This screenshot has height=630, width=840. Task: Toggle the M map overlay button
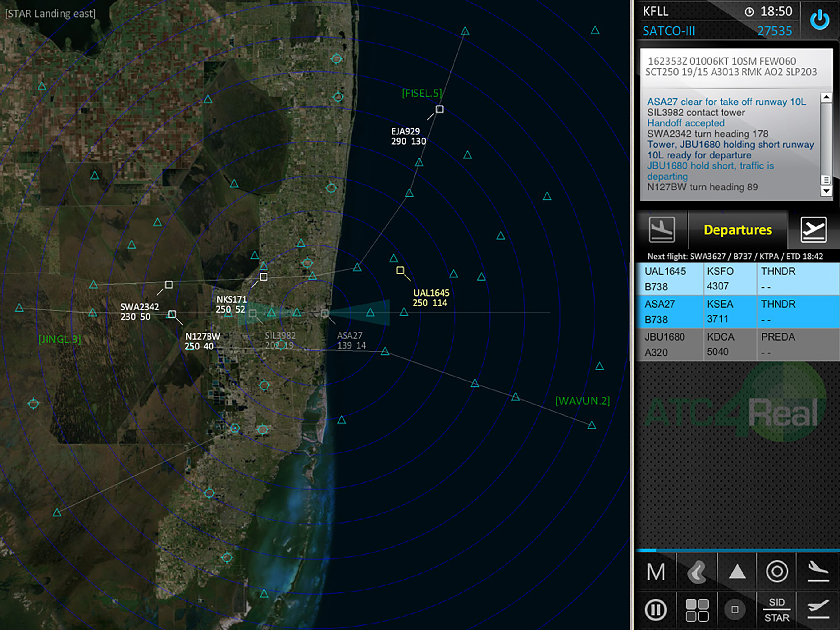(656, 572)
